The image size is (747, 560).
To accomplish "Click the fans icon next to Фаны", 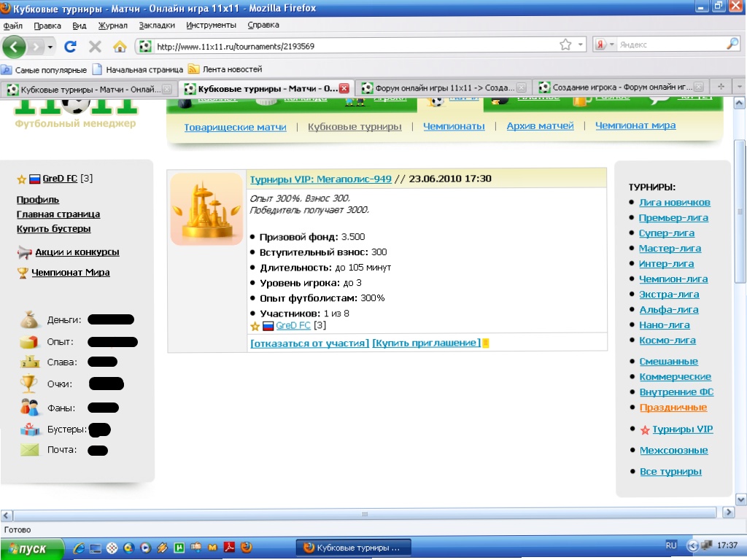I will 29,408.
